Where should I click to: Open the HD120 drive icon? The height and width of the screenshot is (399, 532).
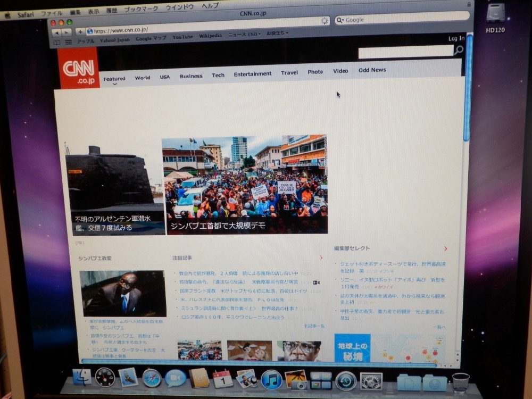click(x=495, y=18)
